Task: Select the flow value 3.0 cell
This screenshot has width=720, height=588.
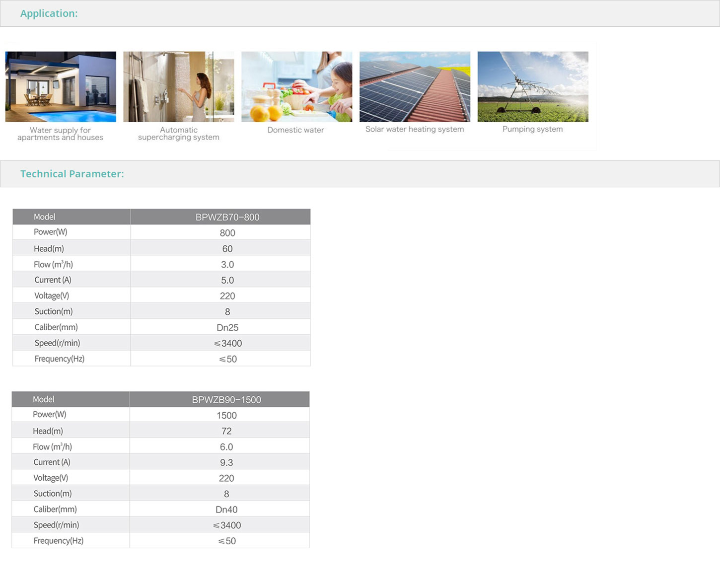Action: [x=220, y=264]
